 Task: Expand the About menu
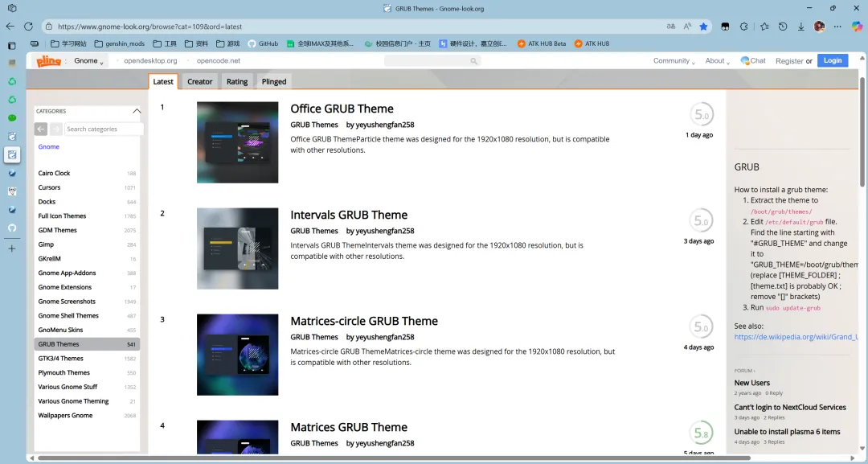[717, 61]
